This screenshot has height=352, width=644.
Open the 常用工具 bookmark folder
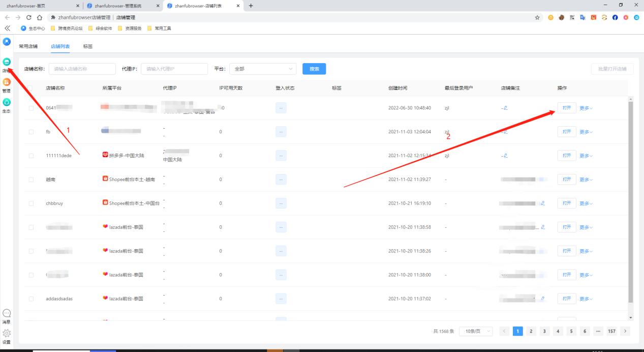(x=159, y=28)
